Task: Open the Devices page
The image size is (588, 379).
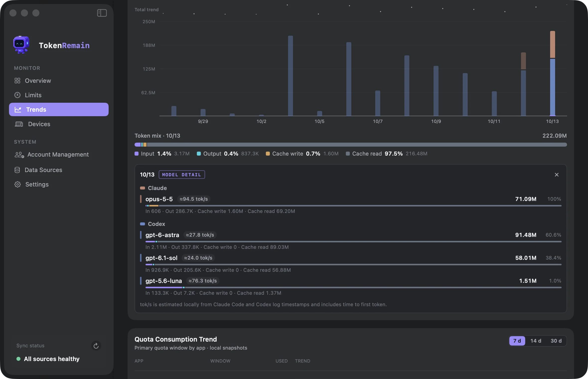Action: 59,124
